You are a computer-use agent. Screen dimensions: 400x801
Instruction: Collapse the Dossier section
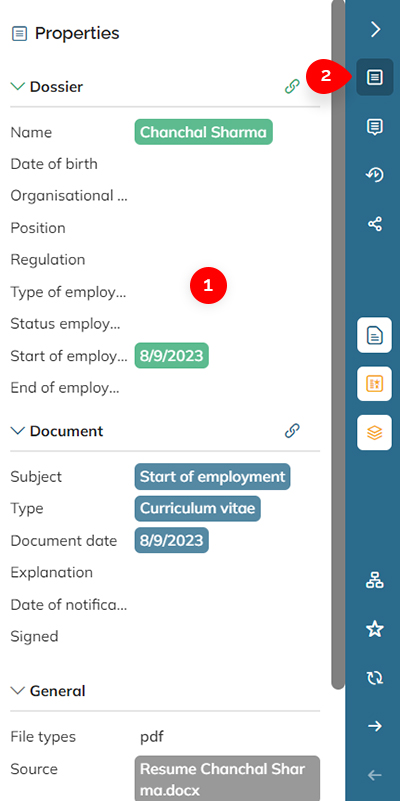click(x=17, y=86)
